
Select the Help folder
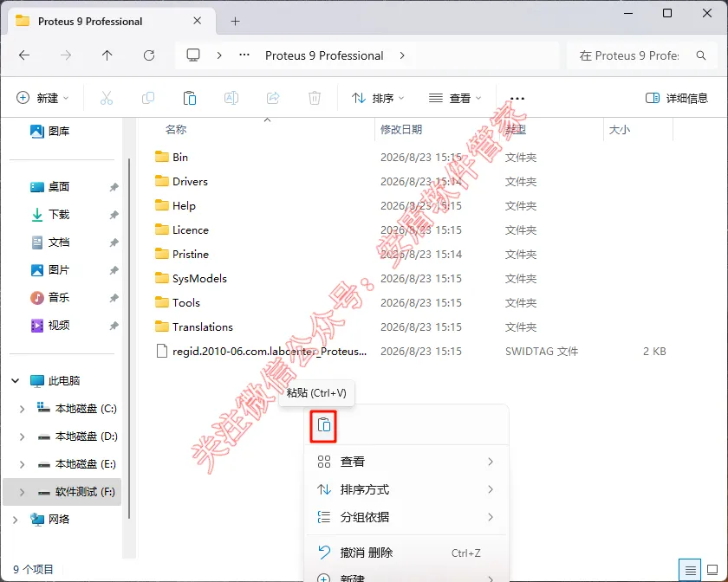point(184,205)
